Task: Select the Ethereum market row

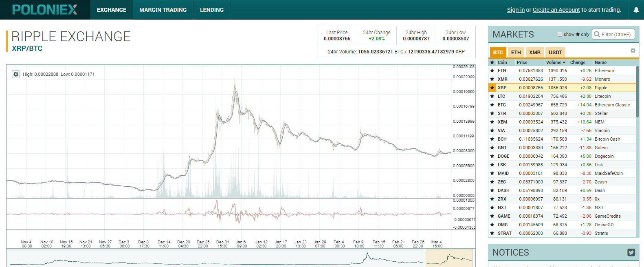Action: point(562,71)
